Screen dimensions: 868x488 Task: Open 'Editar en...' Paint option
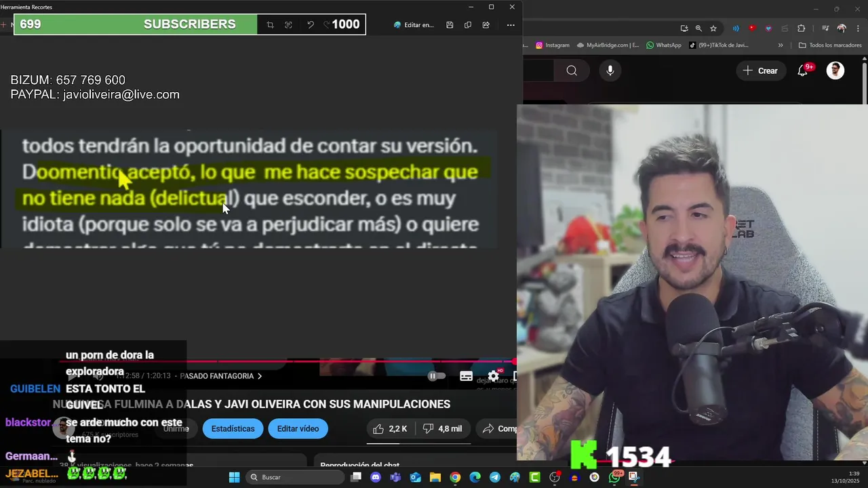click(414, 25)
